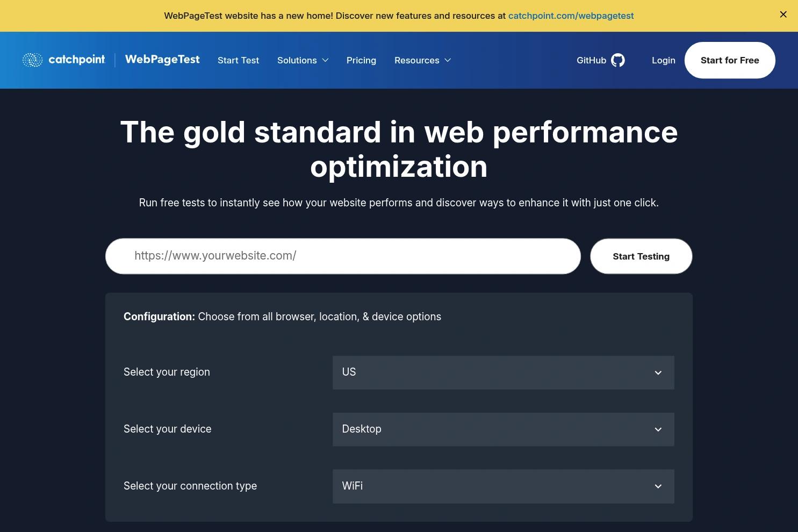Screen dimensions: 798x532
Task: Click the Resources chevron arrow
Action: [x=448, y=60]
